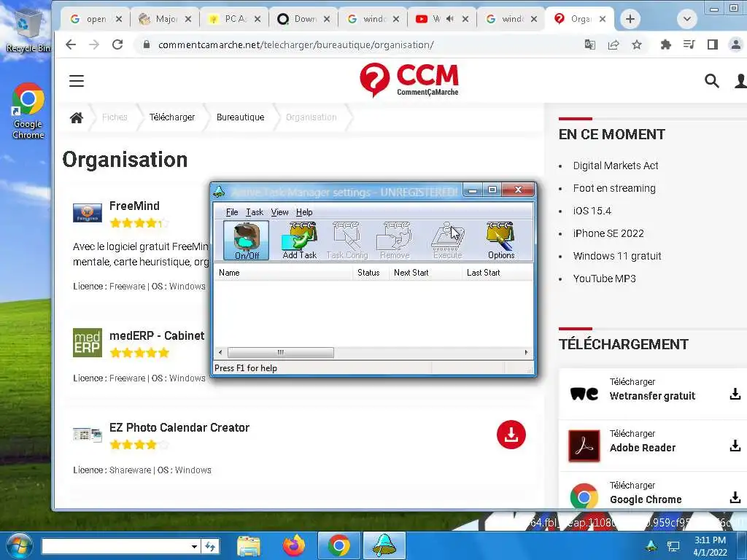Viewport: 747px width, 560px height.
Task: Open the Chrome side panel icon
Action: click(x=712, y=44)
